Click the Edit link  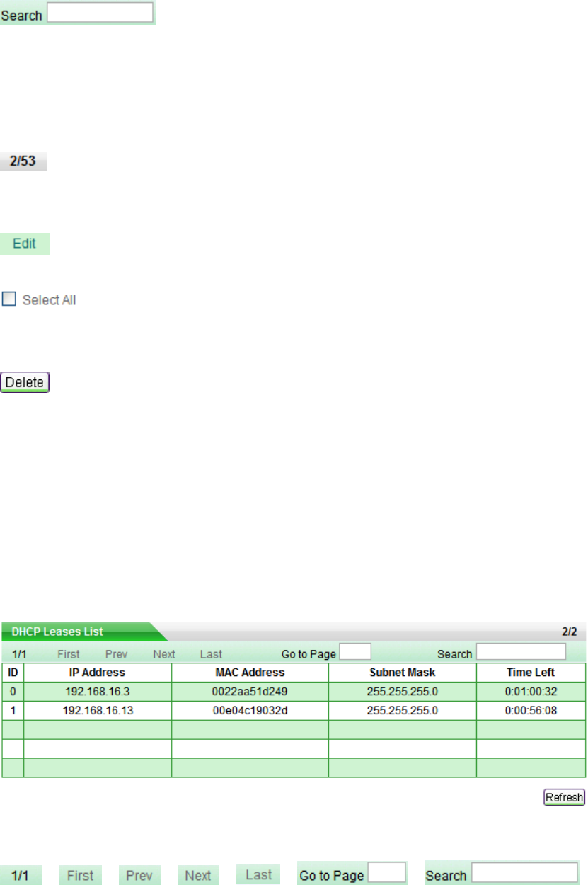tap(25, 244)
